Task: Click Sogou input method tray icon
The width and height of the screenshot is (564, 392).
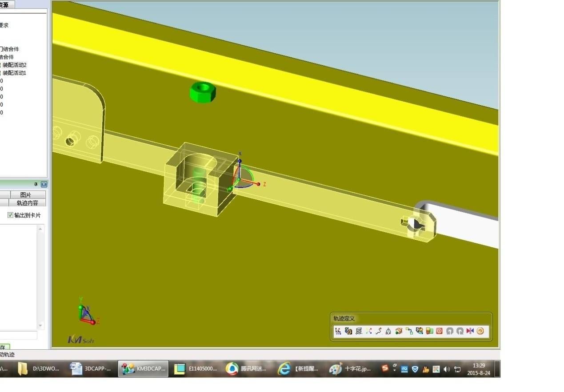Action: [385, 368]
